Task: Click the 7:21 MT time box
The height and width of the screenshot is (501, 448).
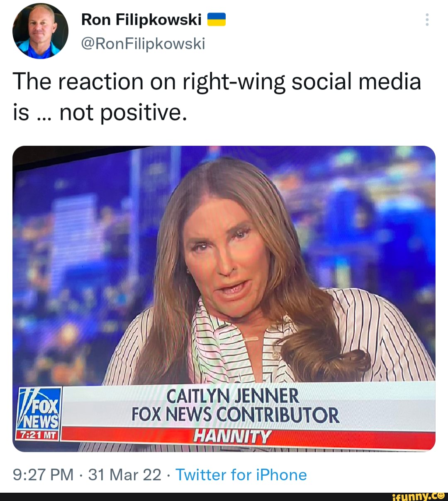Action: pos(38,435)
